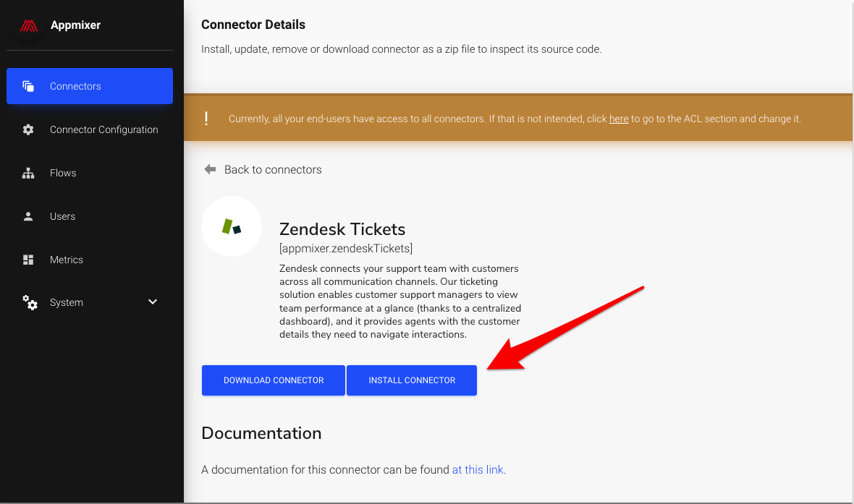Follow the 'here' ACL link
854x504 pixels.
click(619, 119)
